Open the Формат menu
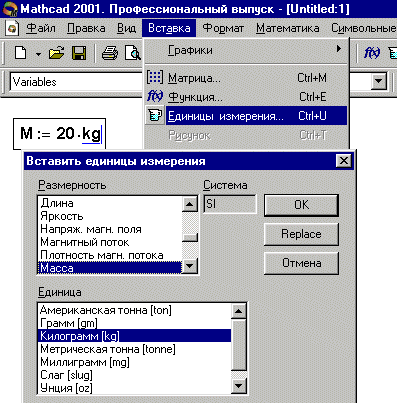The width and height of the screenshot is (397, 403). [x=223, y=28]
